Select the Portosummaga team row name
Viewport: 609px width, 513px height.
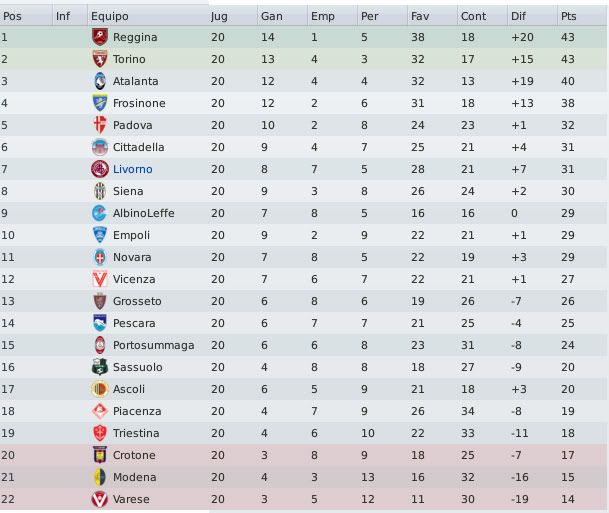153,345
